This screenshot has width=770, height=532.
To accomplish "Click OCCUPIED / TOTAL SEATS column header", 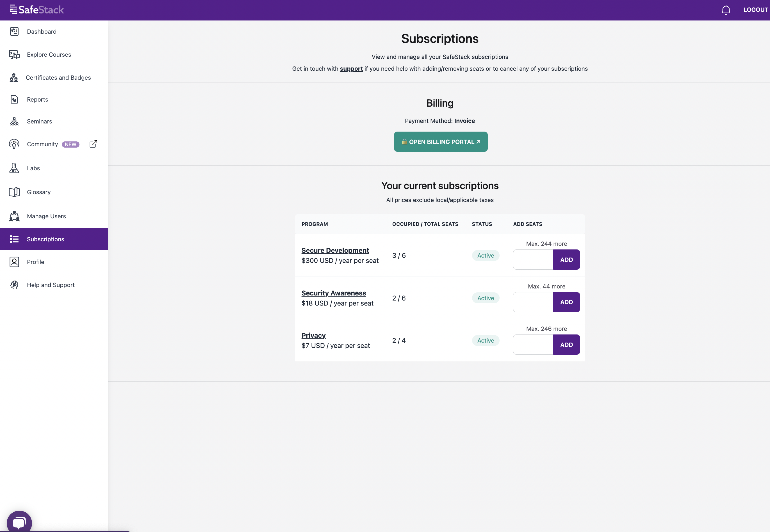I will [x=425, y=224].
